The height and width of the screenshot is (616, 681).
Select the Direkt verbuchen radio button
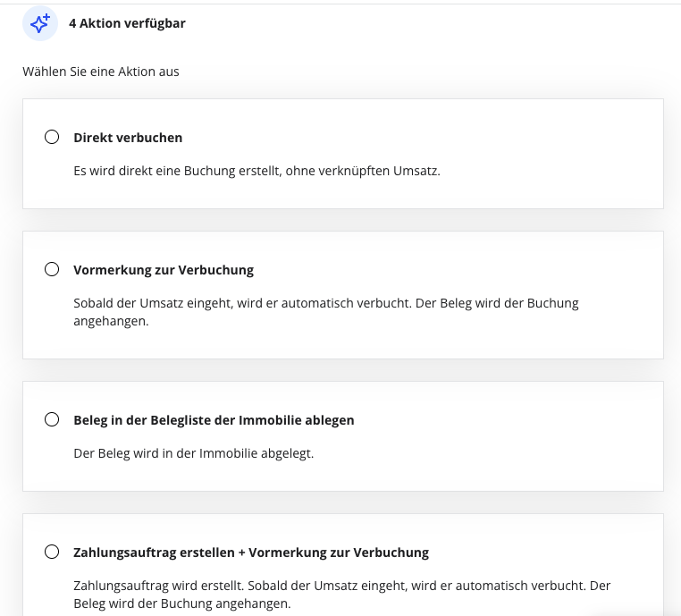click(x=52, y=137)
